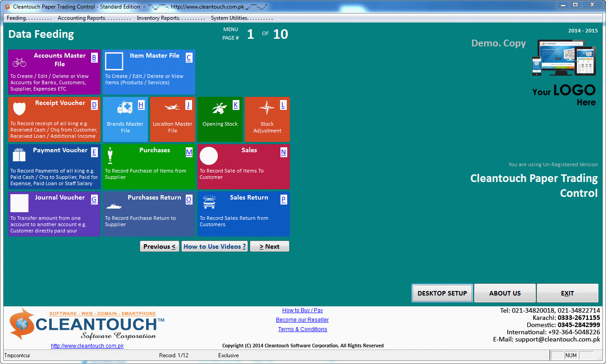
Task: Click the DESKTOP SETUP button
Action: pyautogui.click(x=442, y=293)
